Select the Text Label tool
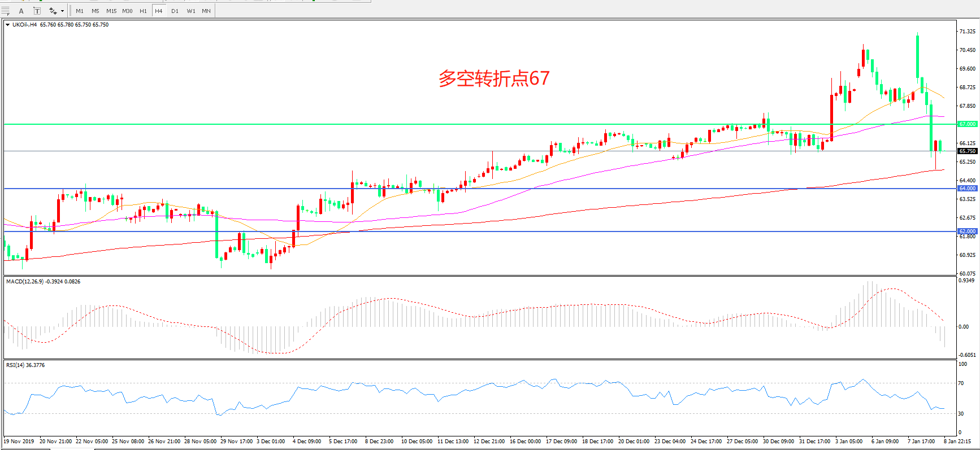This screenshot has width=980, height=450. pos(37,11)
